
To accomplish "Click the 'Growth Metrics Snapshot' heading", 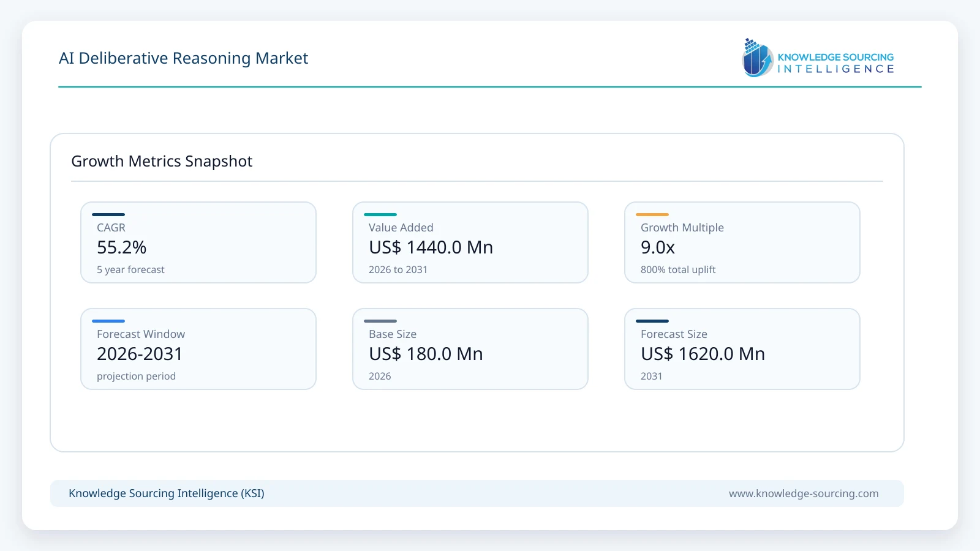I will 162,161.
